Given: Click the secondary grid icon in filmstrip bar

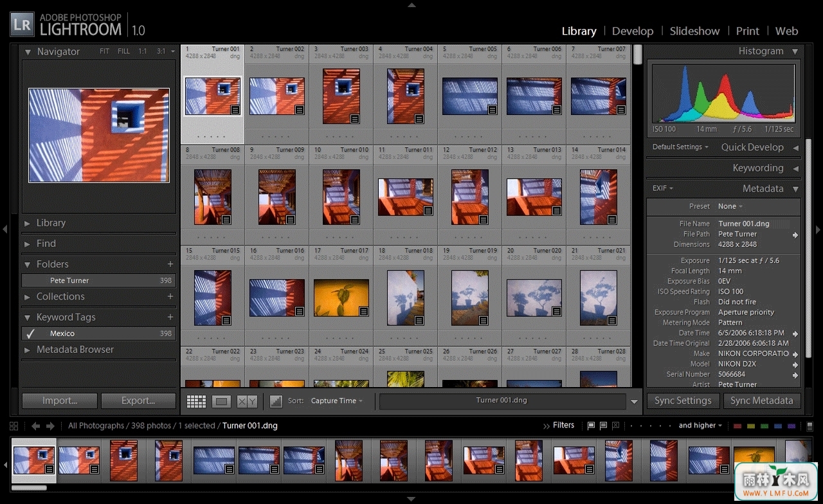Looking at the screenshot, I should point(14,426).
